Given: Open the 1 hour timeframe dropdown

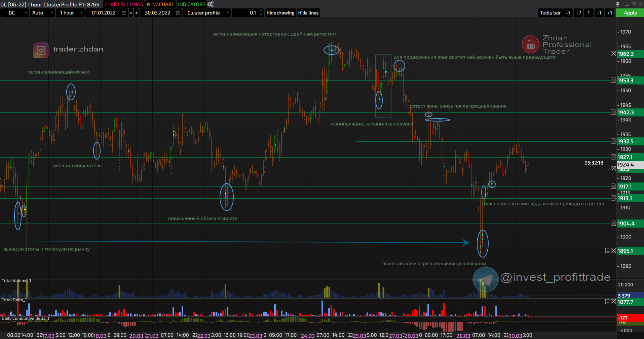Looking at the screenshot, I should (x=81, y=13).
